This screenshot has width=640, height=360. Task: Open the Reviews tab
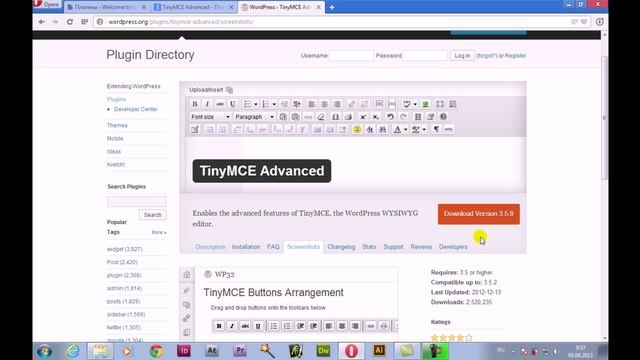(421, 247)
